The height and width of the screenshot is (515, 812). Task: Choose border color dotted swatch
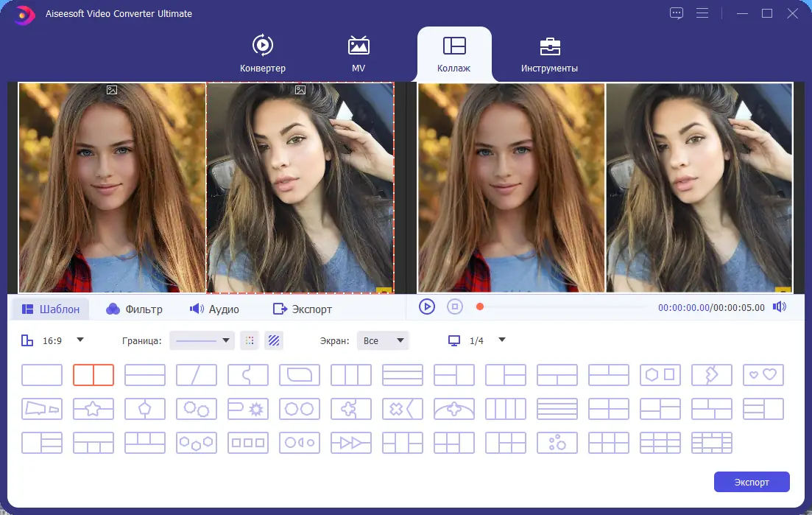click(250, 340)
